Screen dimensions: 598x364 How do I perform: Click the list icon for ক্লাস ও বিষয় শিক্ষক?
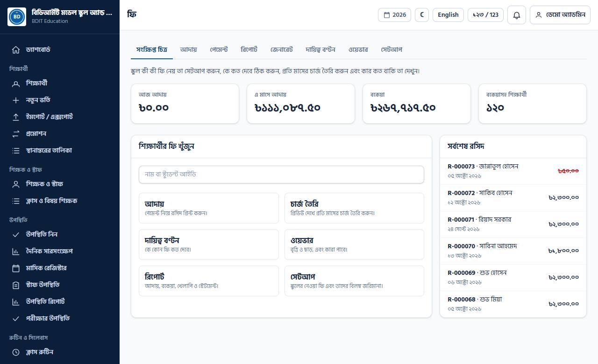click(16, 201)
